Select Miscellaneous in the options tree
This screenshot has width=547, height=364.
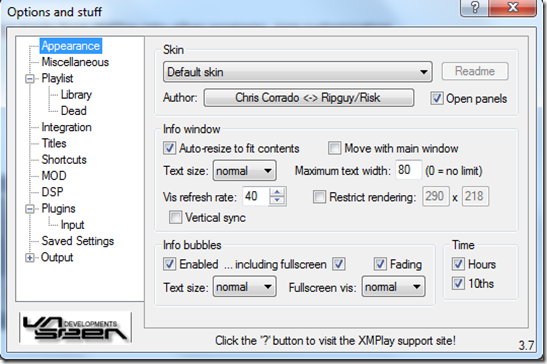[75, 62]
